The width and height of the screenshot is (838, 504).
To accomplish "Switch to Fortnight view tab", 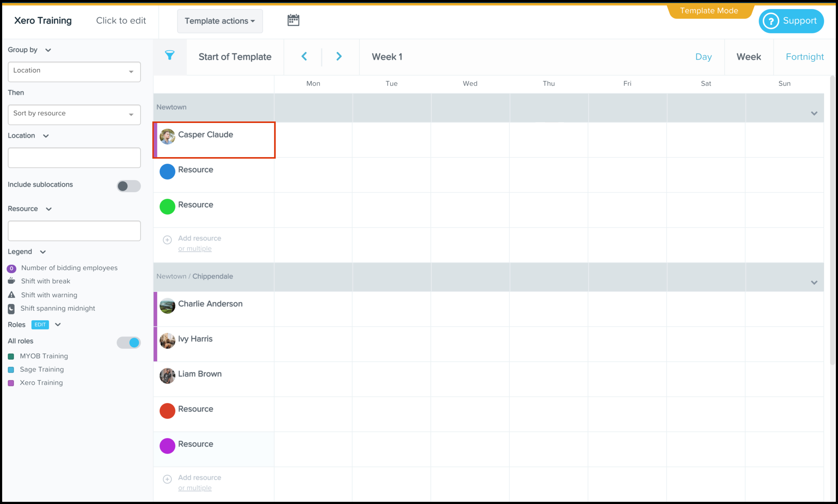I will (804, 57).
